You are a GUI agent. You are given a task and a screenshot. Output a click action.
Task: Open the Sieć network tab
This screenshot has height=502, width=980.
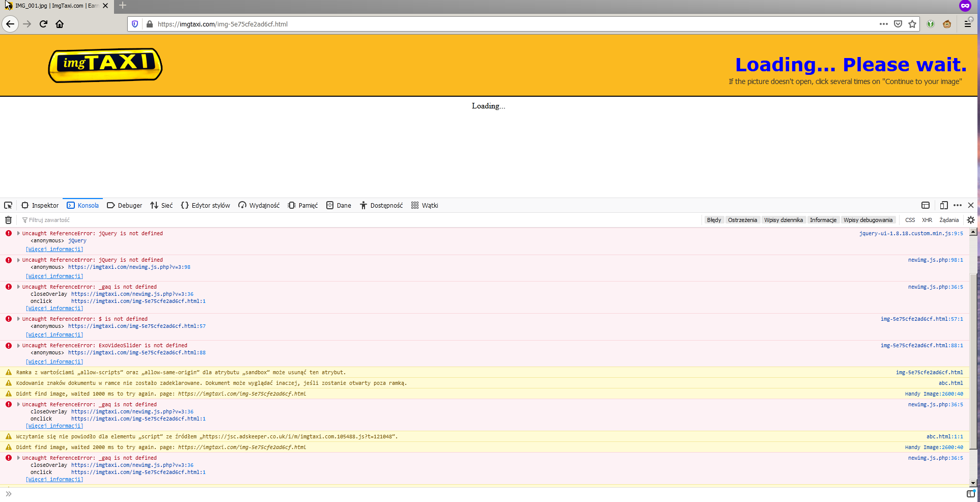(x=161, y=205)
